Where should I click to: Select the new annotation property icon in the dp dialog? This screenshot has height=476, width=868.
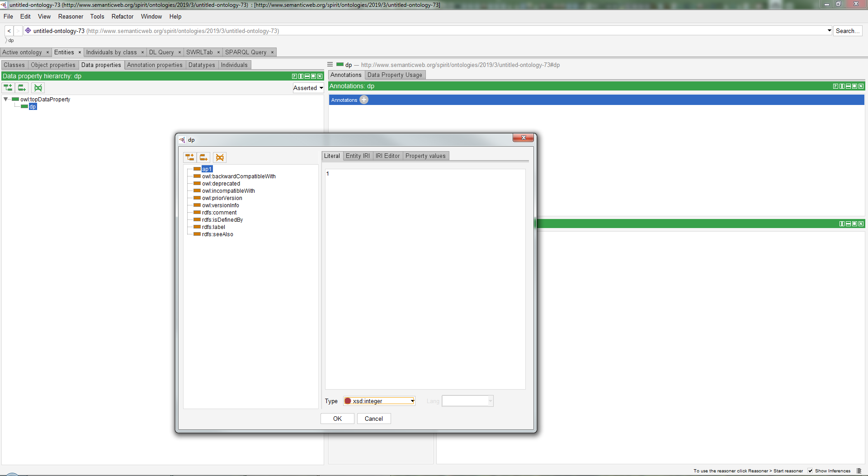(x=190, y=157)
